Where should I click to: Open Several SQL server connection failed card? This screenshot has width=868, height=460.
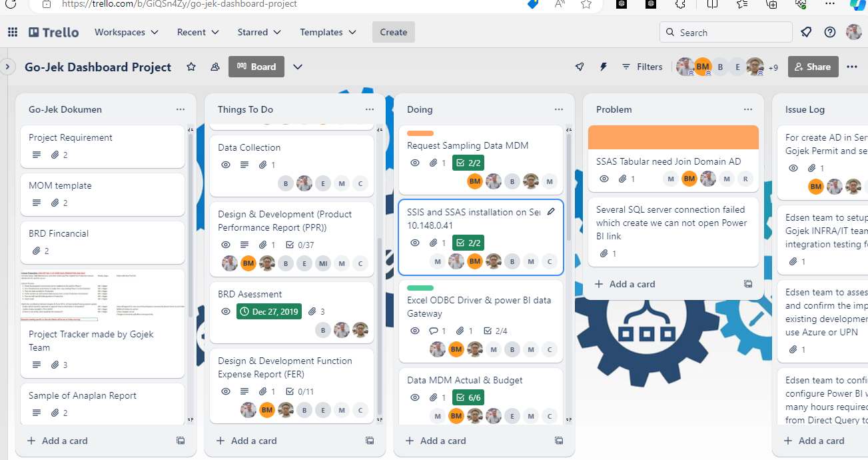673,232
